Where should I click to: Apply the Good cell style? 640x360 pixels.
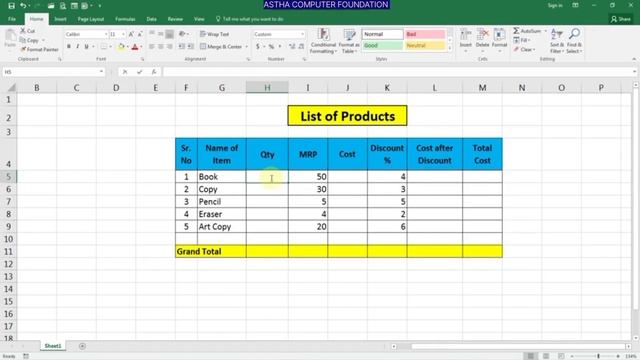(382, 45)
